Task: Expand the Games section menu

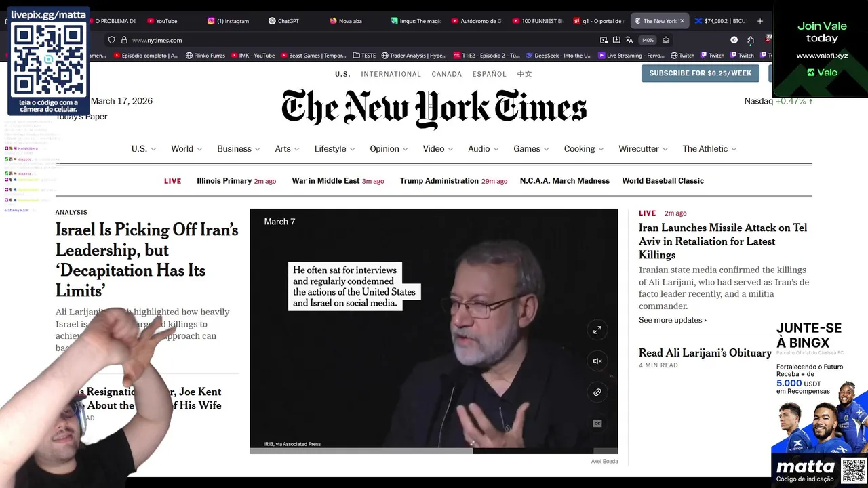Action: (x=532, y=149)
